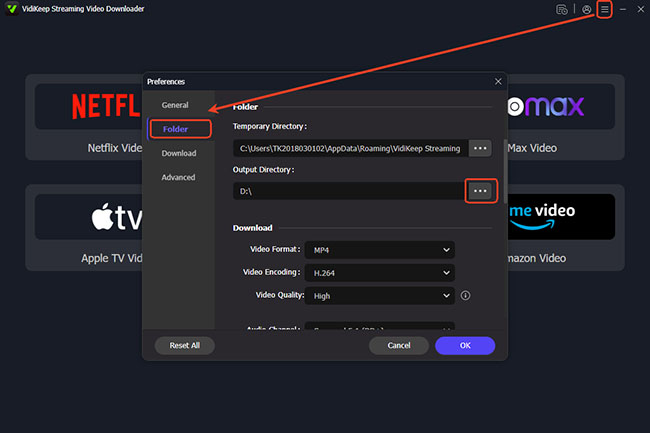Open the Advanced preferences tab

pyautogui.click(x=178, y=177)
